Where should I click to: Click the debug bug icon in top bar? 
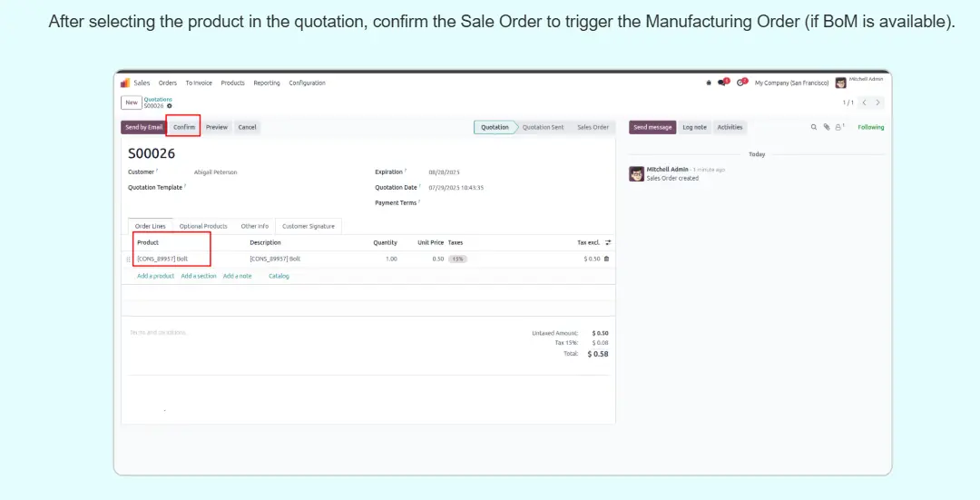(x=709, y=83)
